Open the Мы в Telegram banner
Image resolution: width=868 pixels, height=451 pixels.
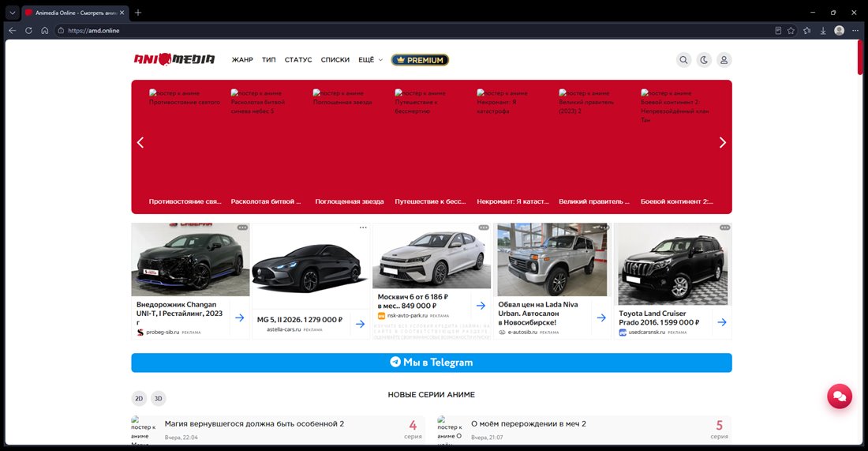tap(431, 363)
